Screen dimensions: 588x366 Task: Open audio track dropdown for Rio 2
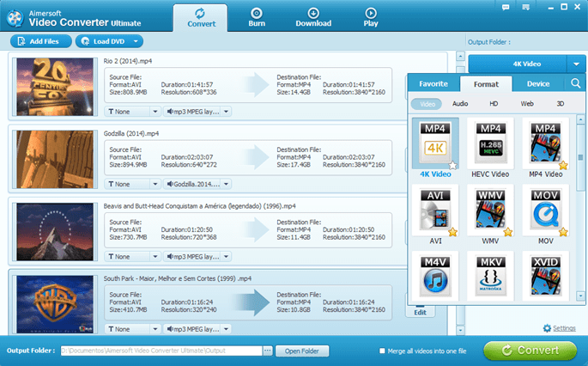[x=226, y=112]
